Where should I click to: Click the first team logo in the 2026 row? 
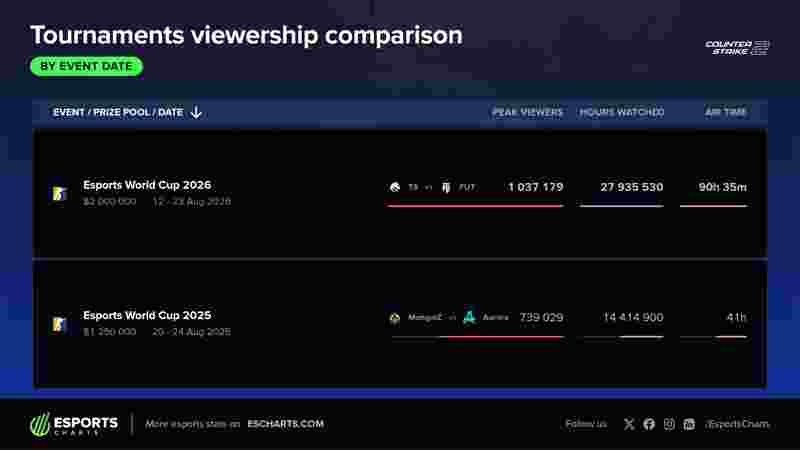coord(395,187)
